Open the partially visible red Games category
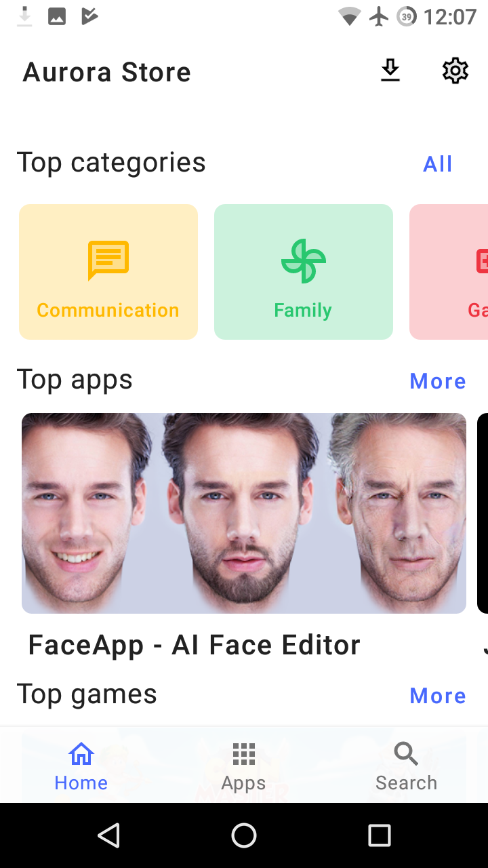 coord(449,272)
